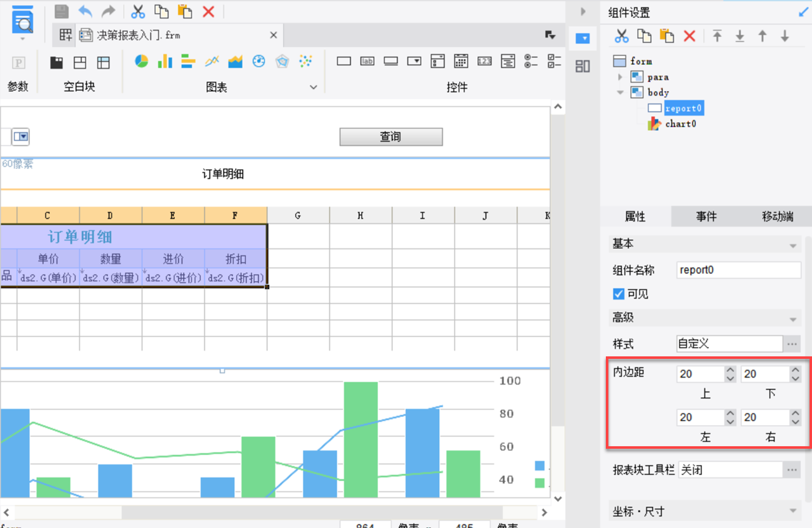This screenshot has height=528, width=812.
Task: Select the pie chart icon
Action: (142, 61)
